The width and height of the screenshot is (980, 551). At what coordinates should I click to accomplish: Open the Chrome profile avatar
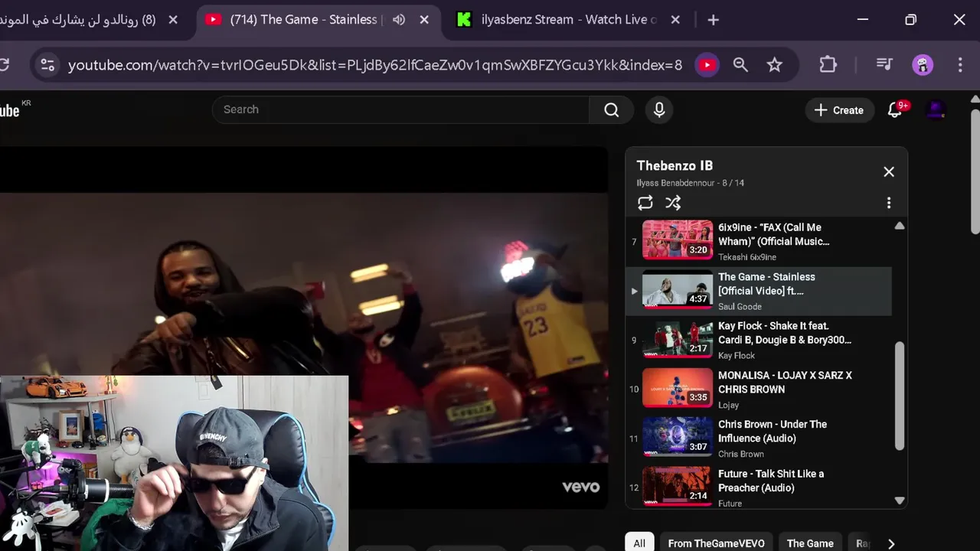click(x=923, y=65)
